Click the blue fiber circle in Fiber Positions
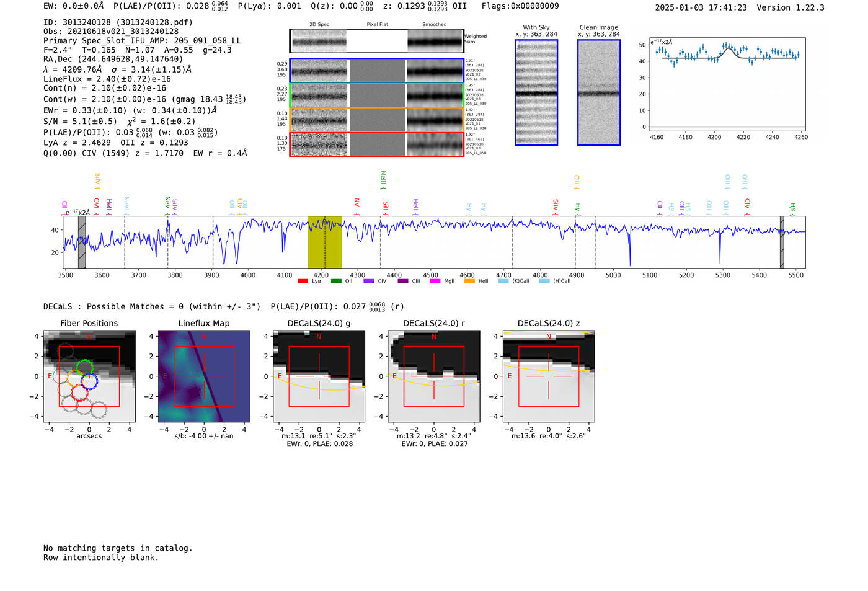This screenshot has width=868, height=591. click(89, 380)
